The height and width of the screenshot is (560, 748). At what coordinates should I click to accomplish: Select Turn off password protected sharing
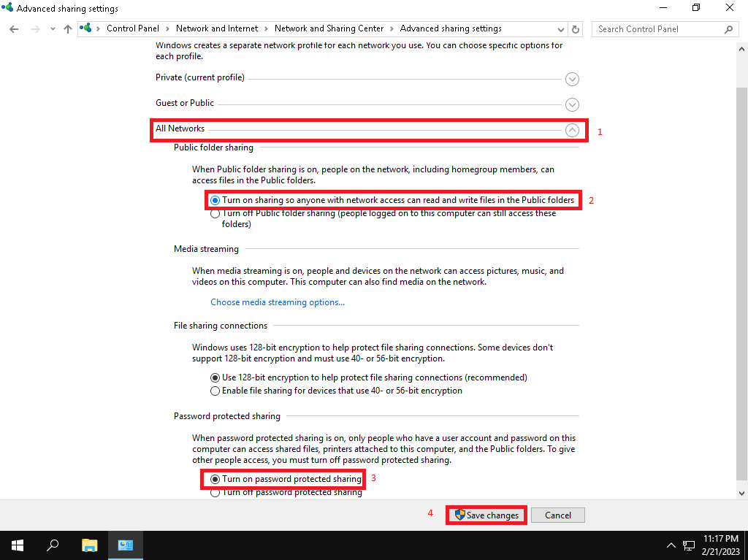(215, 493)
